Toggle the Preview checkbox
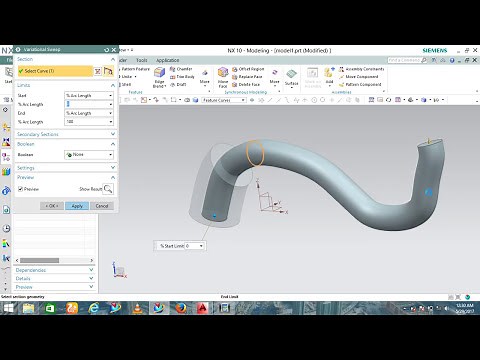Screen dimensions: 480x360 [20, 189]
